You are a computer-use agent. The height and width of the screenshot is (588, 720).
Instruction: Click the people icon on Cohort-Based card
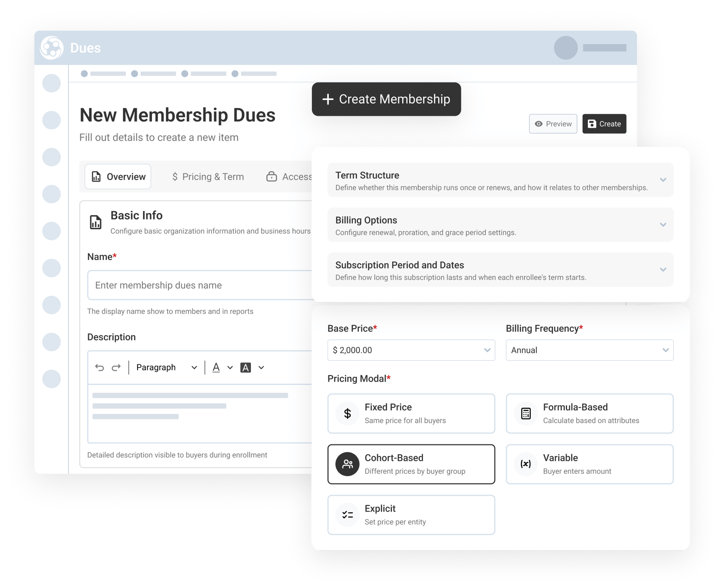[x=347, y=464]
